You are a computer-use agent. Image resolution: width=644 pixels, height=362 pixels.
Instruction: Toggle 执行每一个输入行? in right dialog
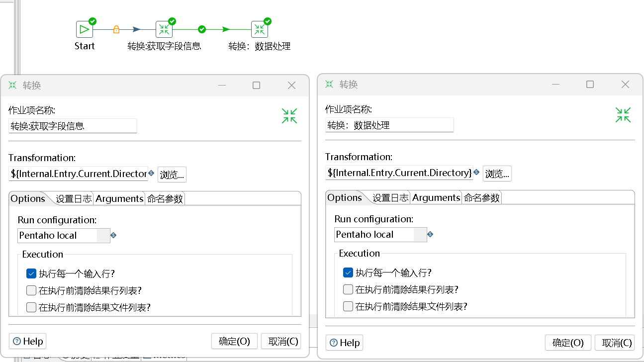[x=348, y=272]
